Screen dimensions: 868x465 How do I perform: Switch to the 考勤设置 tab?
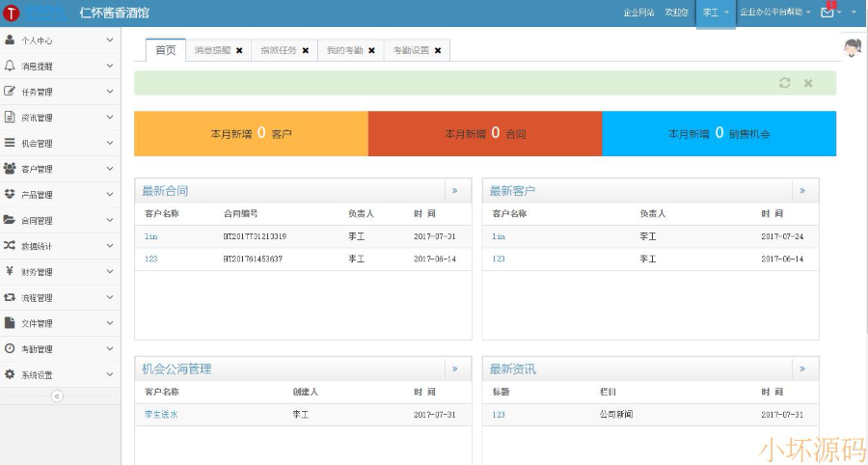[x=411, y=50]
